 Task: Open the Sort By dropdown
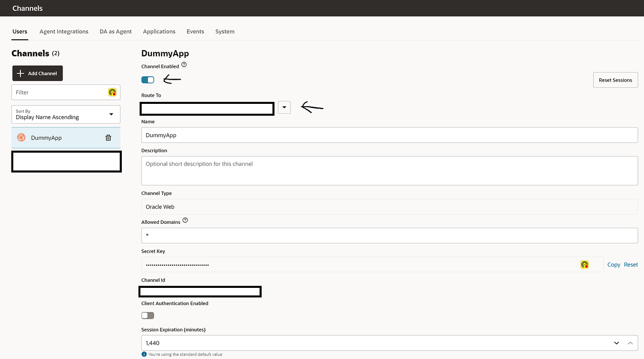coord(111,114)
